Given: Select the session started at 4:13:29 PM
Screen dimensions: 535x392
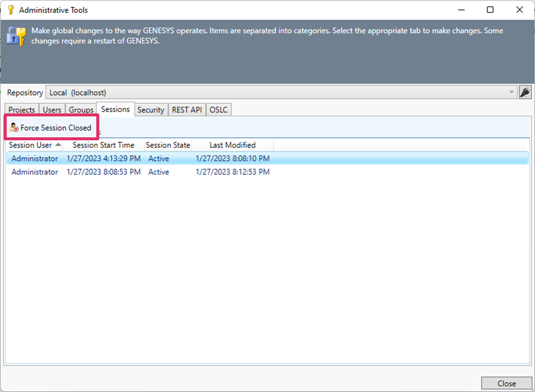Looking at the screenshot, I should tap(104, 158).
